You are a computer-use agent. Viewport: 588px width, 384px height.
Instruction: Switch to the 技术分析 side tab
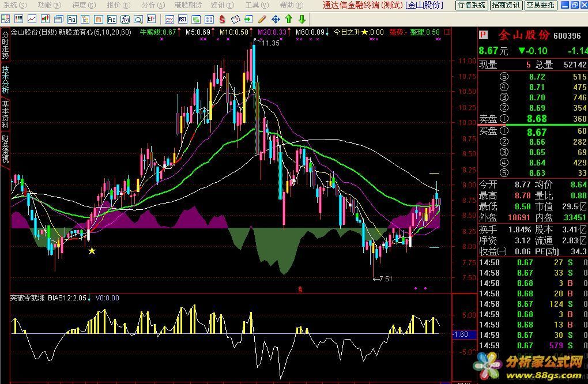5,80
